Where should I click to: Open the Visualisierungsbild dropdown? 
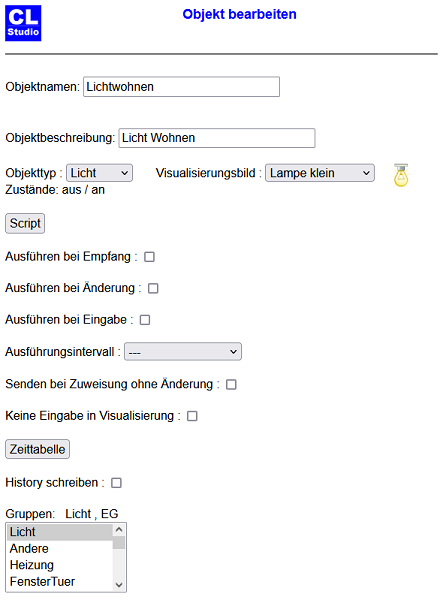click(x=320, y=173)
